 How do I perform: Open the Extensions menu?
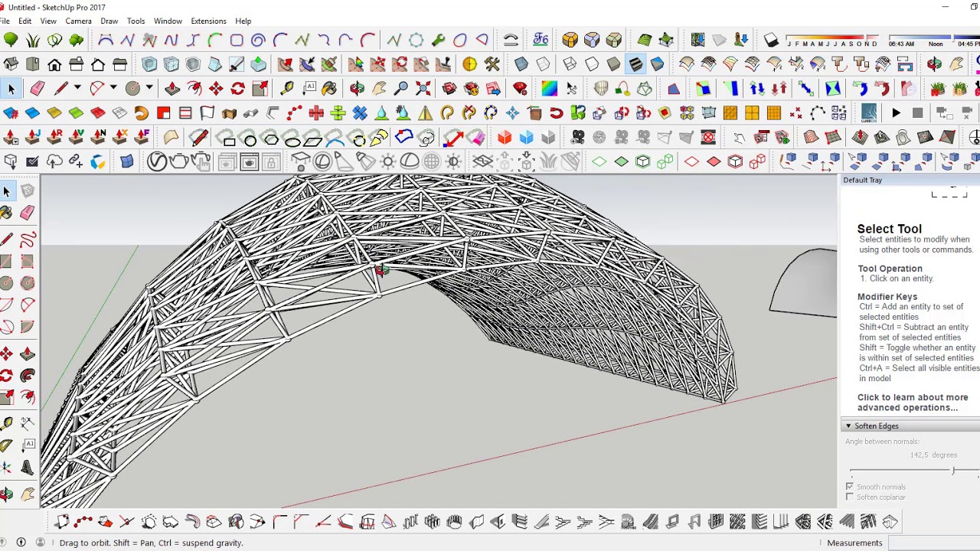[208, 21]
